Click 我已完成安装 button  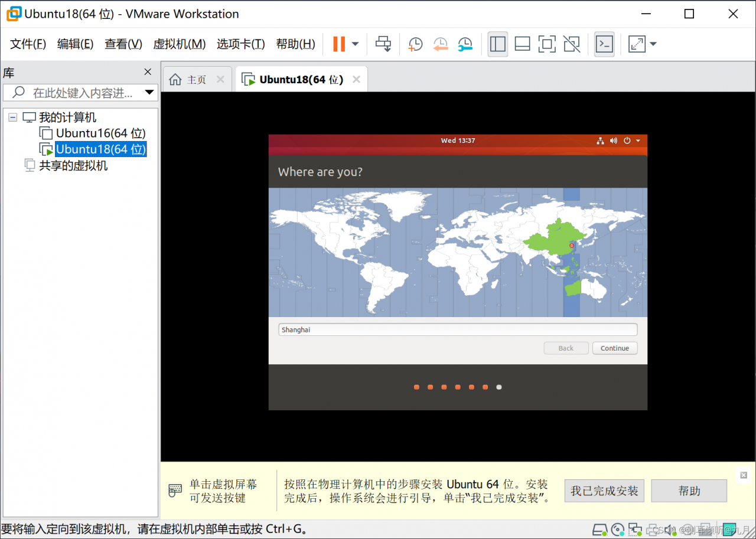click(x=604, y=491)
